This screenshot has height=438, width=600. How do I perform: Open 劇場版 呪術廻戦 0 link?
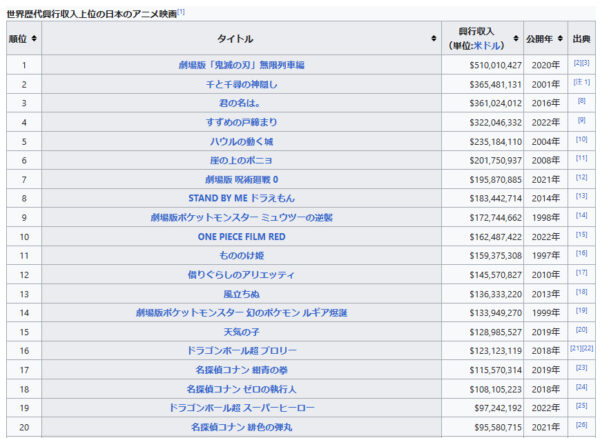click(x=241, y=179)
